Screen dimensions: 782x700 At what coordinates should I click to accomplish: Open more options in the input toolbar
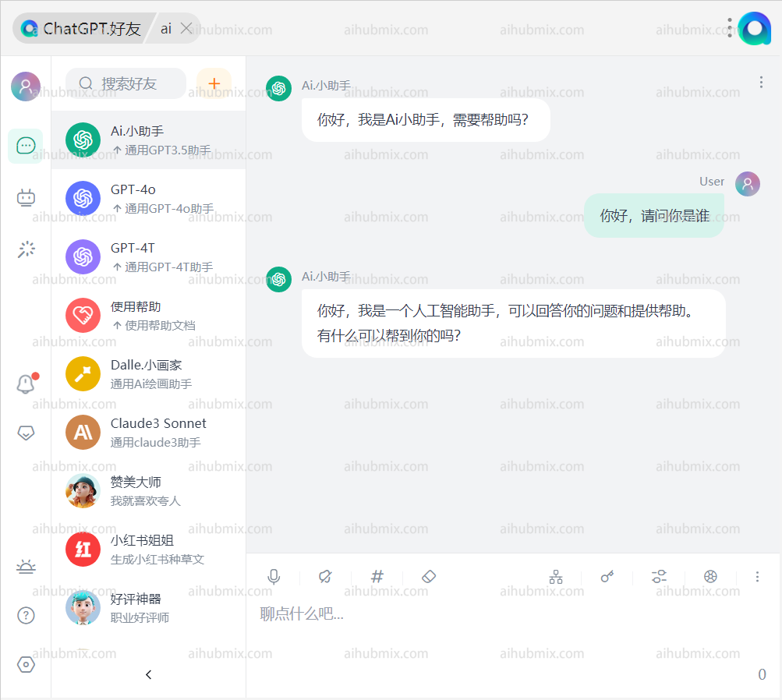pos(757,577)
